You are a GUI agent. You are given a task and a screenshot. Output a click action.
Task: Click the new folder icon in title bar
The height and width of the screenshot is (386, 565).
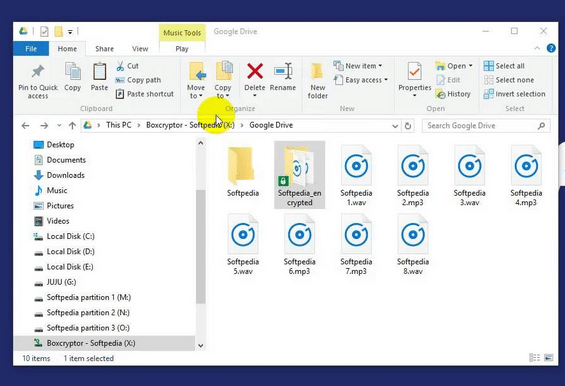(x=58, y=32)
